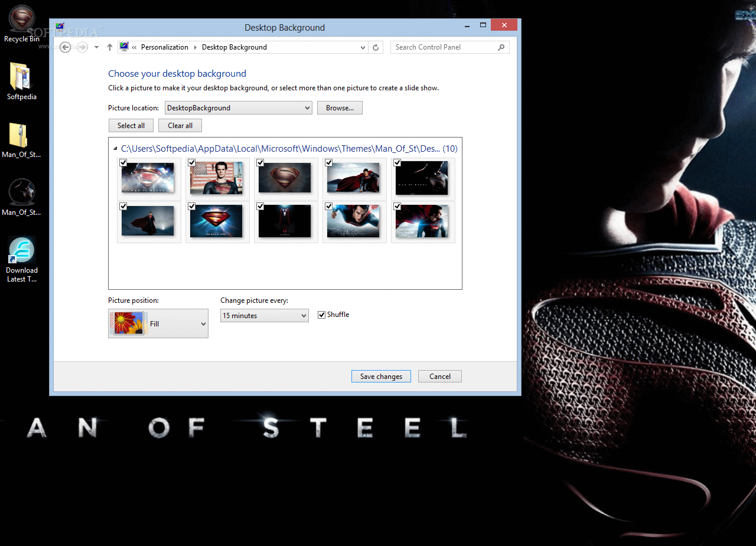Select the dark hallway Superman thumbnail

(x=285, y=221)
